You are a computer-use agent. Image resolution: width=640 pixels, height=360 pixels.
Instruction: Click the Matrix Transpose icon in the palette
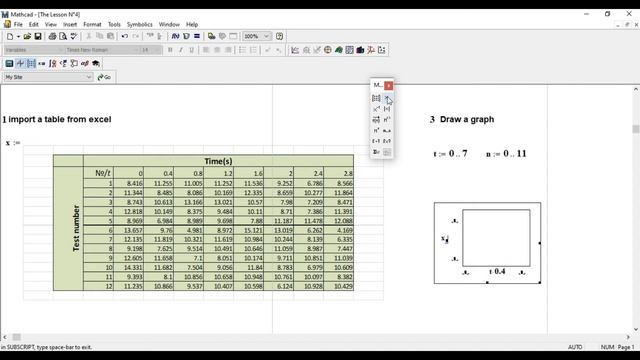(376, 131)
